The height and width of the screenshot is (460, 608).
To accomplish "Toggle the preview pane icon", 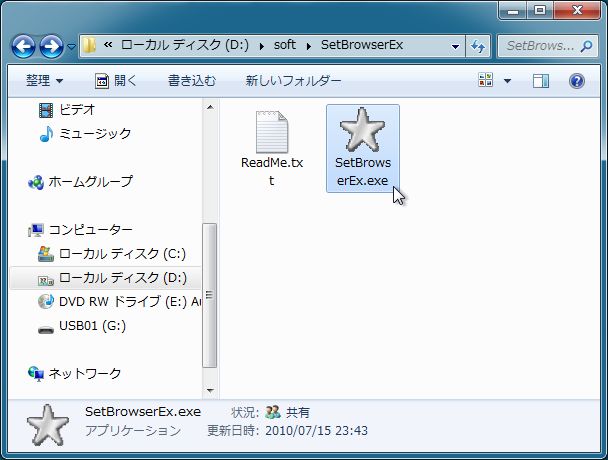I will point(541,81).
